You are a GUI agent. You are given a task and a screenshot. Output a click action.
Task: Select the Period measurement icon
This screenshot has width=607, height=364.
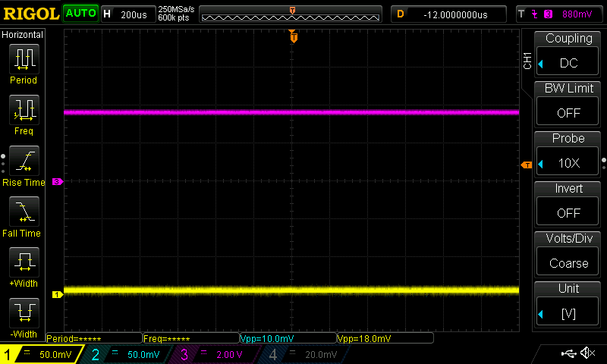pos(24,59)
